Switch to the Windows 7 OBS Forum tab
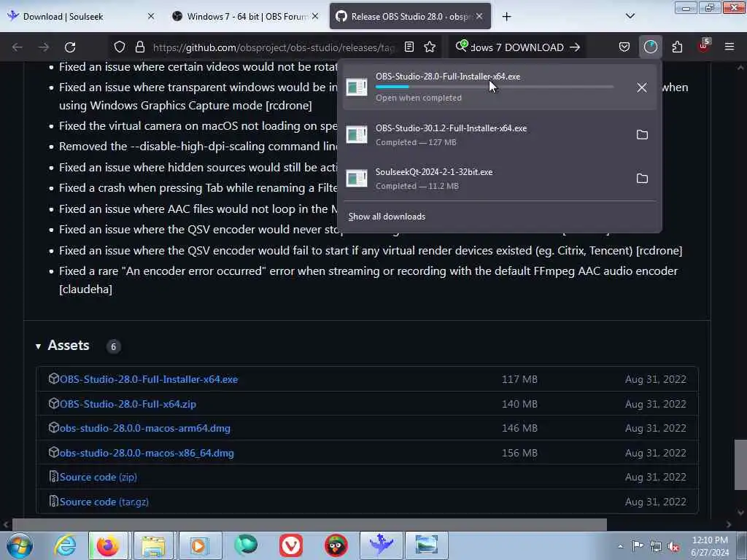747x560 pixels. click(x=247, y=17)
